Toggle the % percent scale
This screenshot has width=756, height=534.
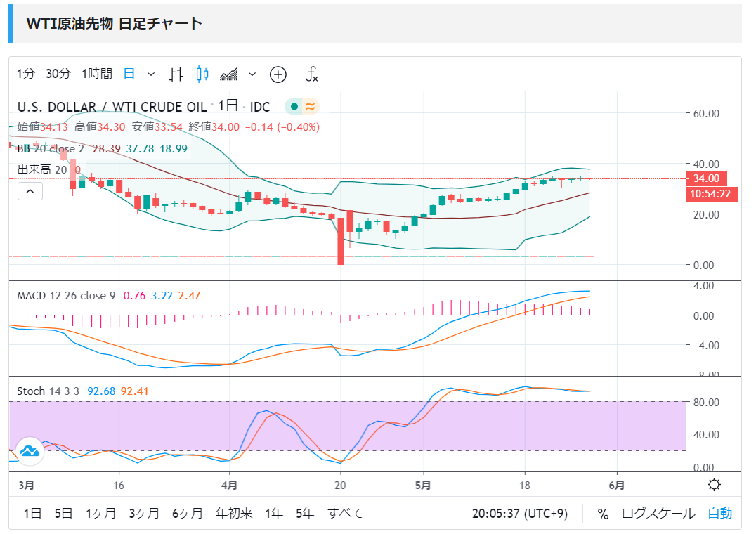603,514
